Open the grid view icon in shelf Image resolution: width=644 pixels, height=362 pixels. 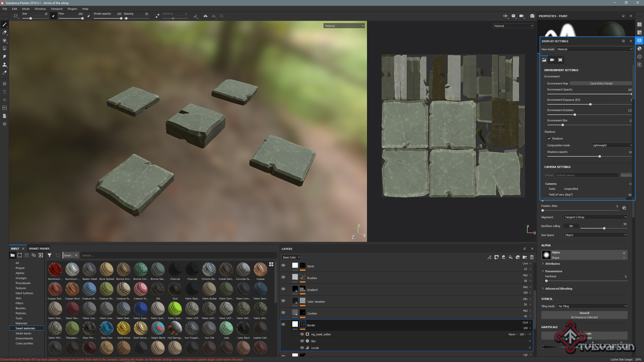[x=271, y=264]
